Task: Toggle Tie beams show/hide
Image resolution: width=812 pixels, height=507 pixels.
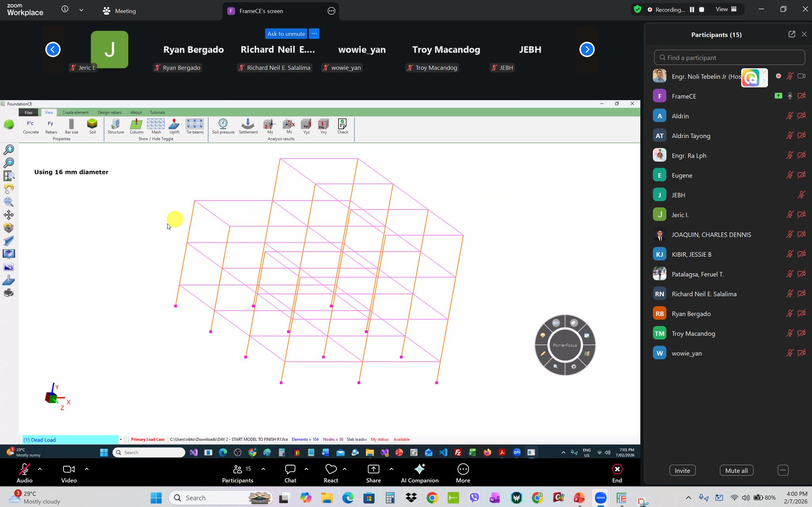Action: point(195,127)
